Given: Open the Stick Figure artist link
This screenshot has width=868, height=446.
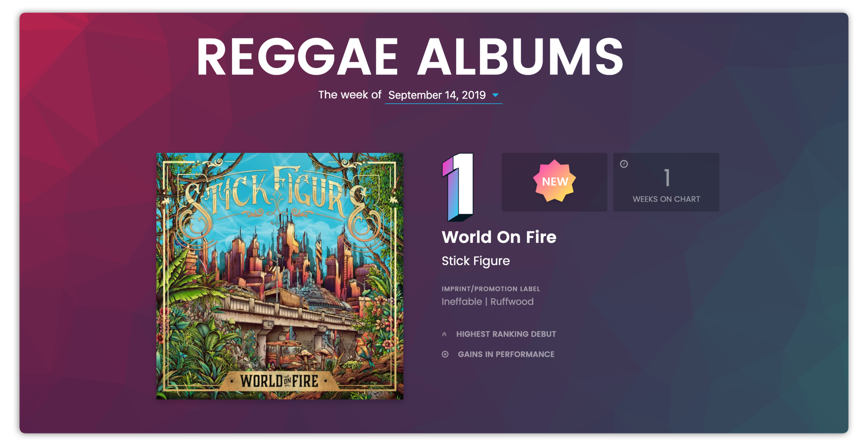Looking at the screenshot, I should [x=476, y=261].
